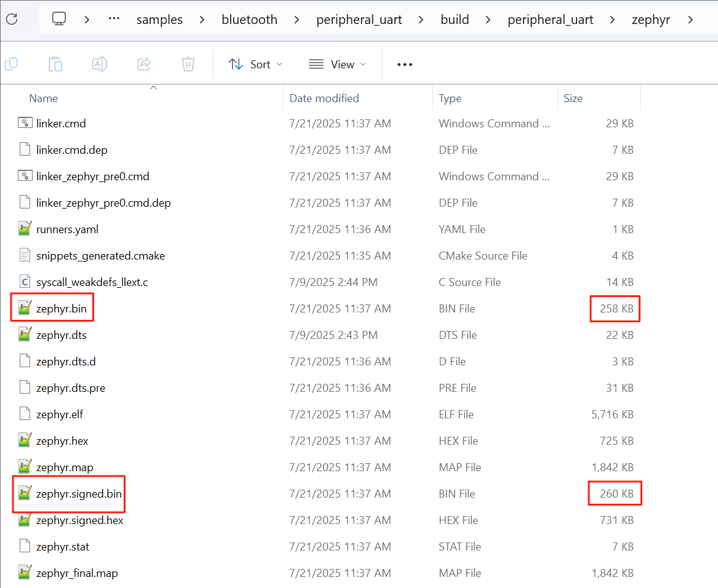Click the zephyr.elf file icon
The width and height of the screenshot is (718, 588).
coord(25,413)
